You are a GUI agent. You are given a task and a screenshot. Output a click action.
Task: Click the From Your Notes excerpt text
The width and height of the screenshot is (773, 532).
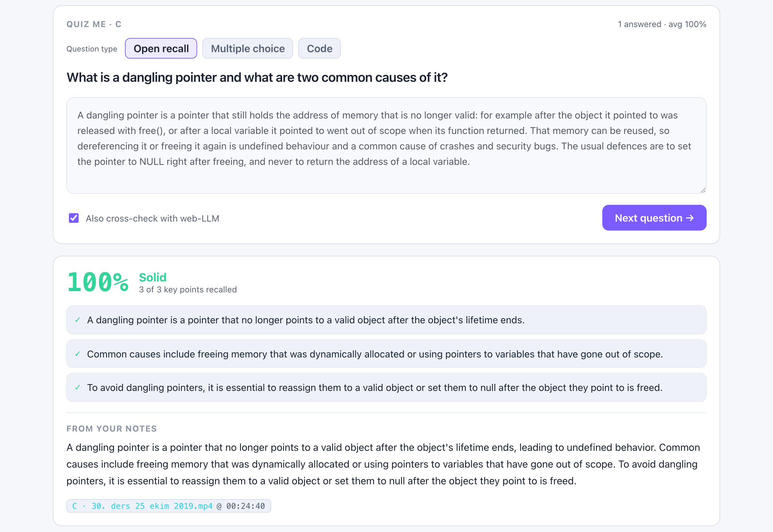pos(383,464)
